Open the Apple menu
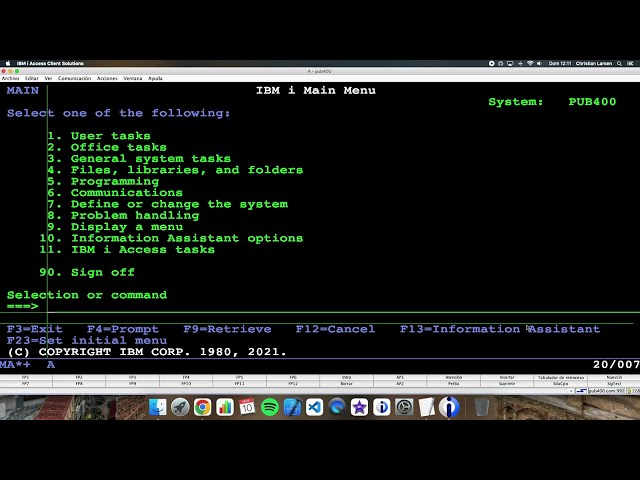The height and width of the screenshot is (480, 640). point(8,63)
